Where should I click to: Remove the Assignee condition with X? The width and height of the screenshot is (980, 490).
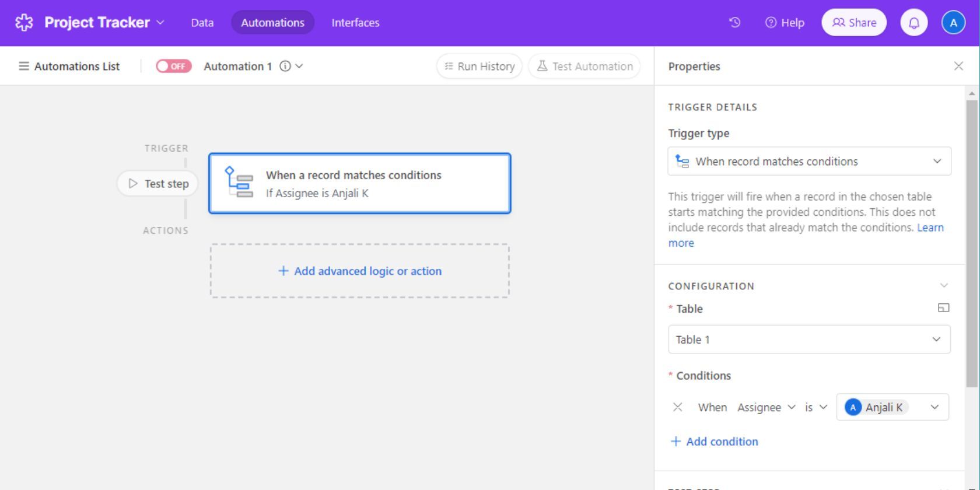tap(677, 407)
